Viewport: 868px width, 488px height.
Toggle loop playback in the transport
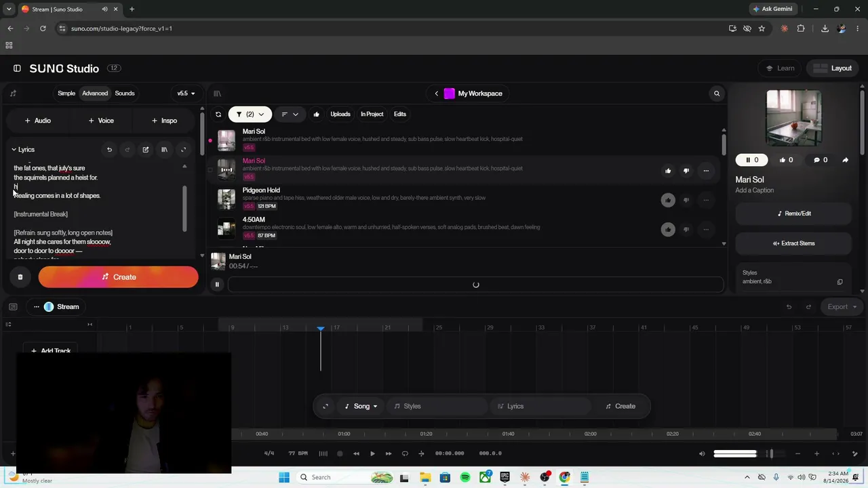(x=405, y=453)
